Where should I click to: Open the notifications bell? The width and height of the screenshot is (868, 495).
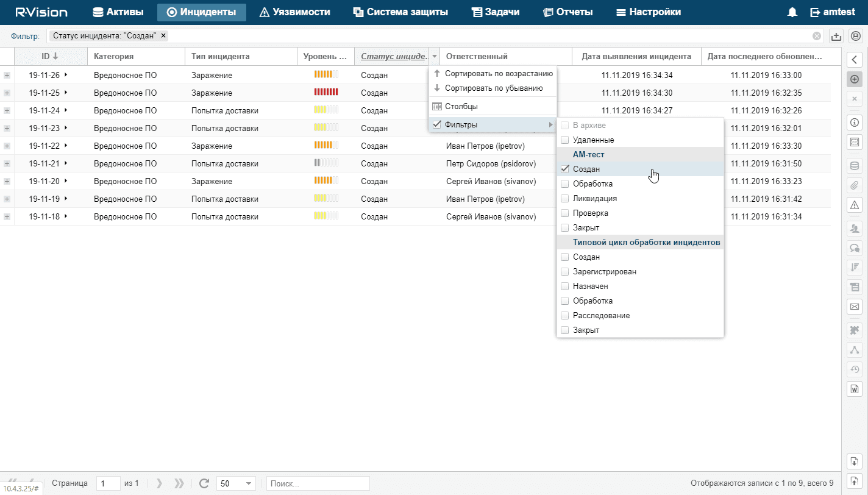click(792, 12)
